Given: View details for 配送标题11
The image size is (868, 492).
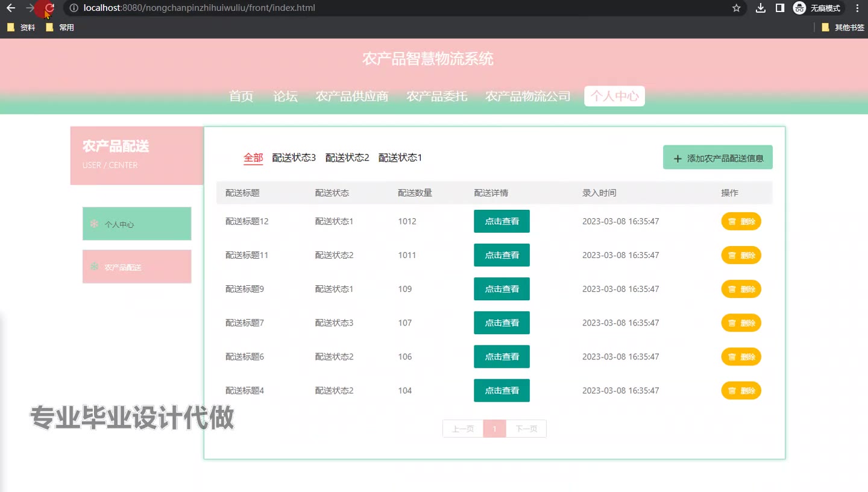Looking at the screenshot, I should click(502, 255).
